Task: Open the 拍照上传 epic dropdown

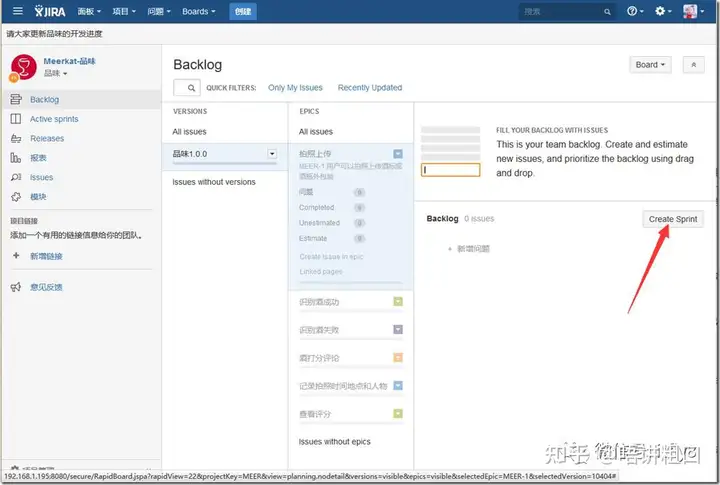Action: [x=398, y=153]
